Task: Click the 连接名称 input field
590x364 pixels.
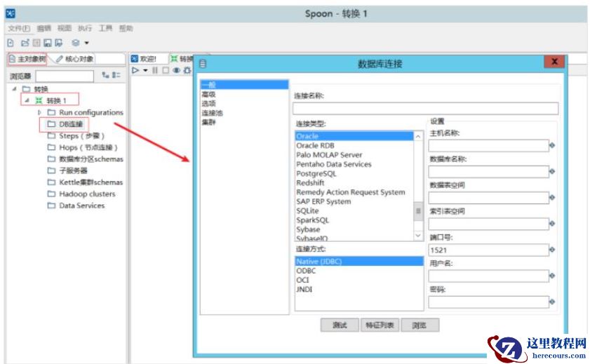Action: pos(425,109)
